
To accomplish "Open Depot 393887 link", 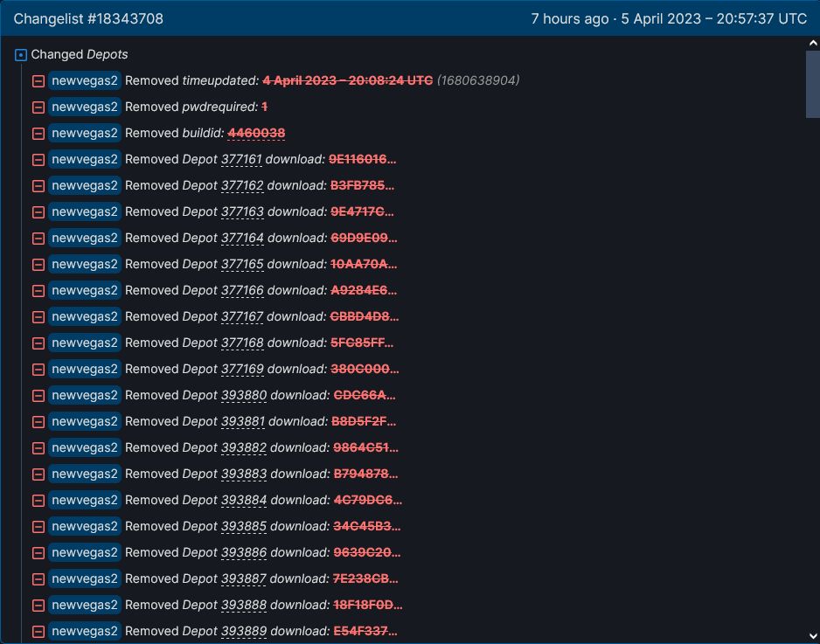I will click(244, 578).
